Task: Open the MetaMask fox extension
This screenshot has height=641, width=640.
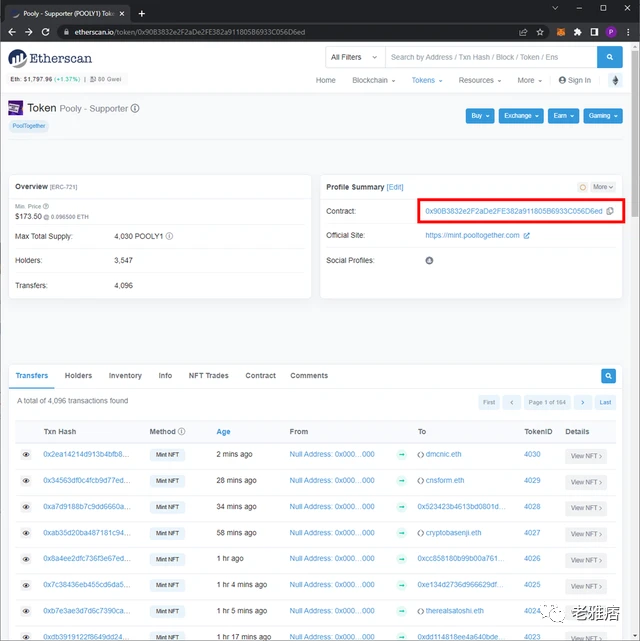Action: pyautogui.click(x=561, y=32)
